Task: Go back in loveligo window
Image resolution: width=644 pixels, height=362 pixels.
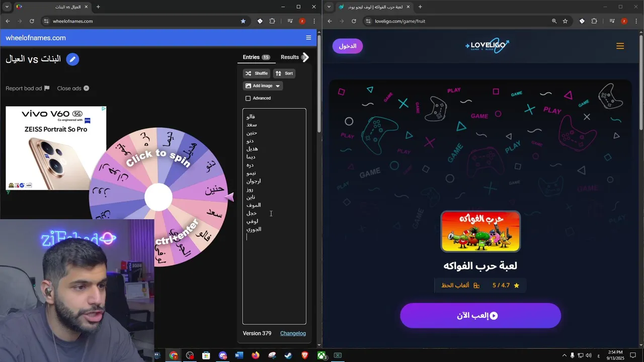Action: (330, 21)
